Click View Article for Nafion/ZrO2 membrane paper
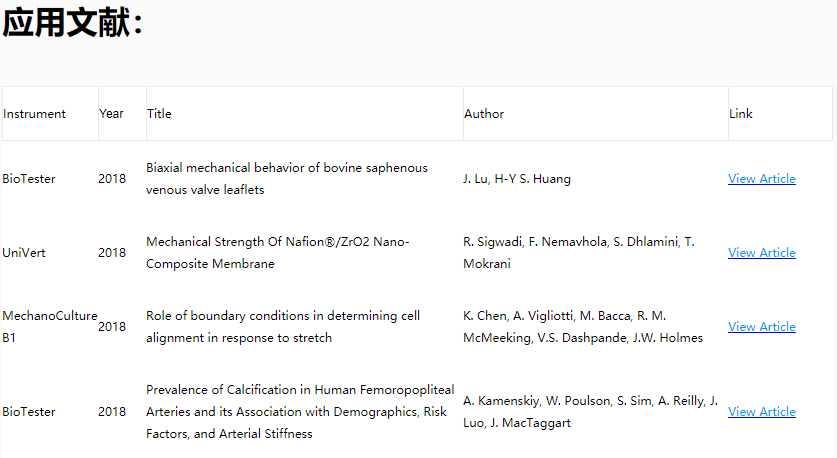The image size is (837, 458). point(761,253)
